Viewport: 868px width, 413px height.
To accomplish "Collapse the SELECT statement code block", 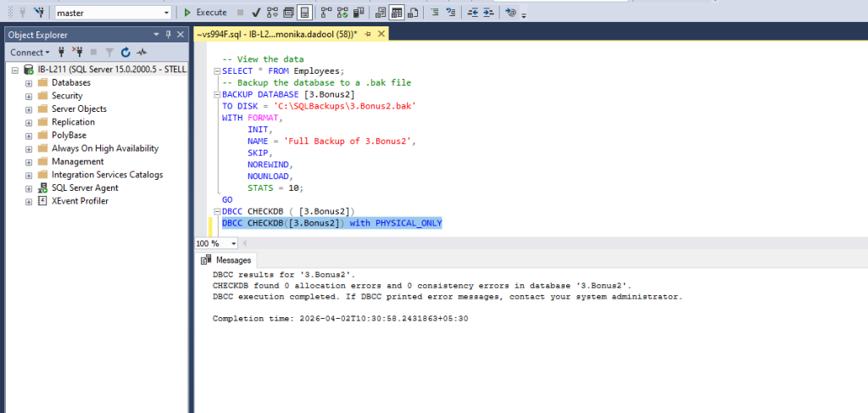I will (x=217, y=71).
